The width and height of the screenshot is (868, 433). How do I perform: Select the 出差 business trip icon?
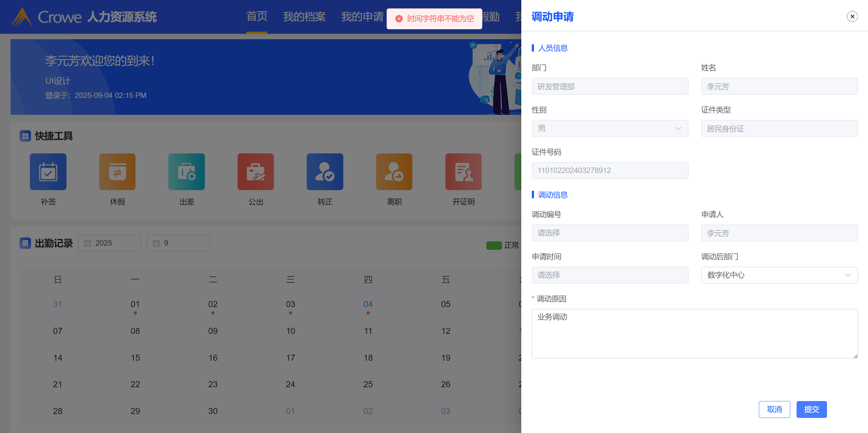(186, 172)
